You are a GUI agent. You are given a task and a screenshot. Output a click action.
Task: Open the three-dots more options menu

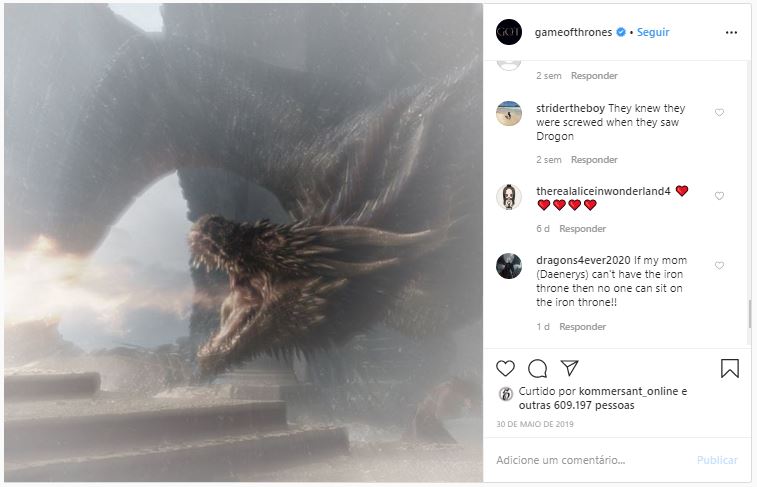[731, 32]
